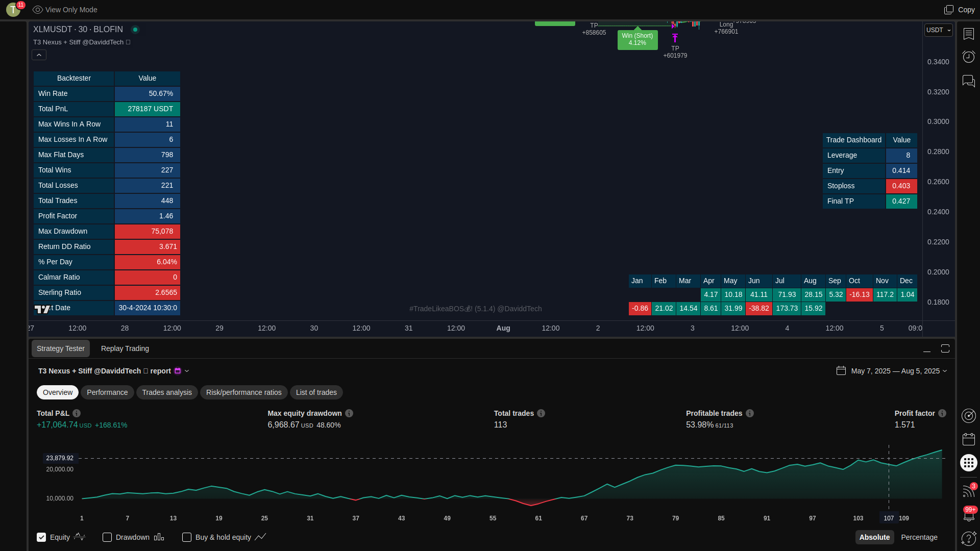Screen dimensions: 980x551
Task: Click the magenta deep backtesting icon near report
Action: tap(178, 371)
